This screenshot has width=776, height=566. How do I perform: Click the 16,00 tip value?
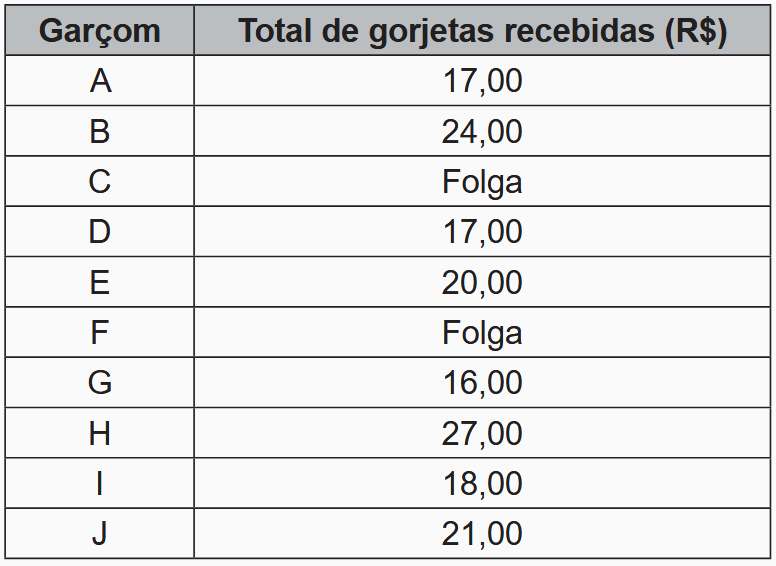pyautogui.click(x=482, y=383)
